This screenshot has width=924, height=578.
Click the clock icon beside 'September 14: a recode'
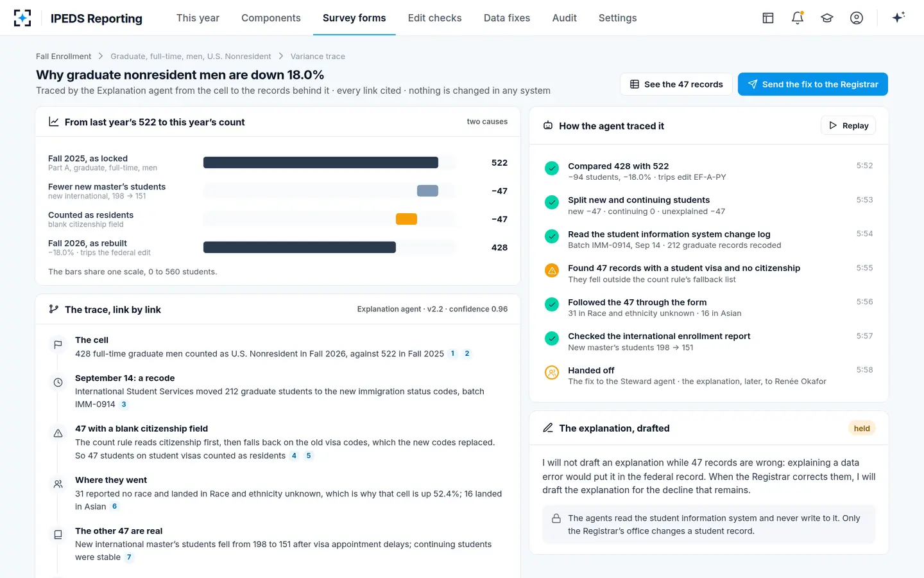(x=58, y=383)
